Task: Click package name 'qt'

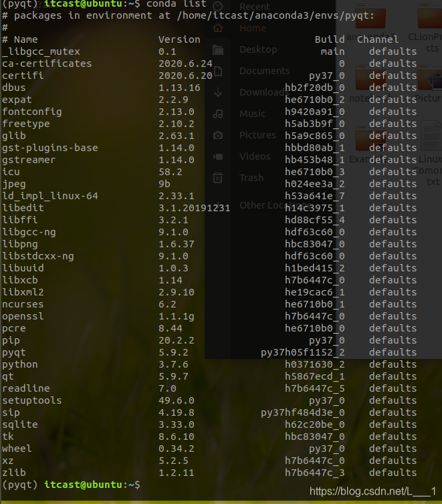Action: pyautogui.click(x=8, y=377)
